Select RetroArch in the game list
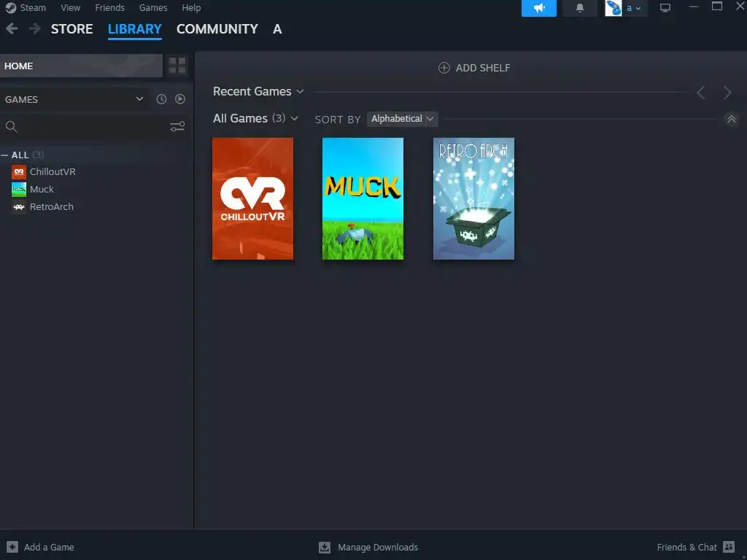The width and height of the screenshot is (747, 560). (x=52, y=207)
